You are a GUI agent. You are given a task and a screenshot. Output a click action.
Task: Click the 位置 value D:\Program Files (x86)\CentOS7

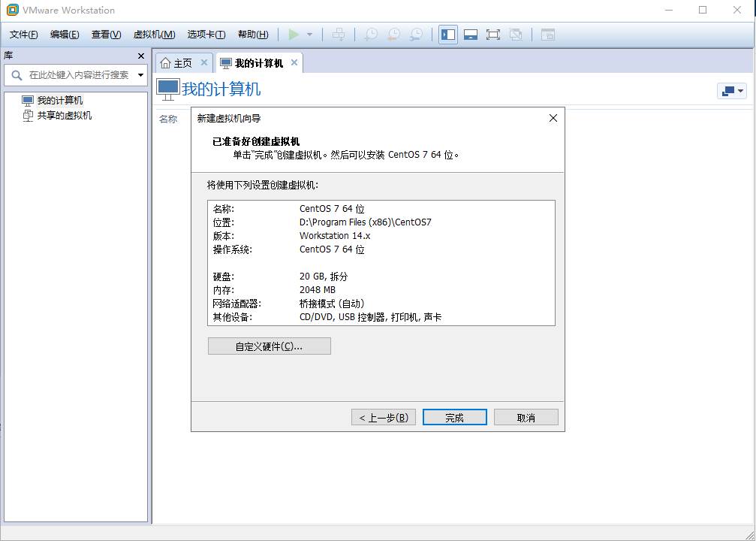[366, 222]
